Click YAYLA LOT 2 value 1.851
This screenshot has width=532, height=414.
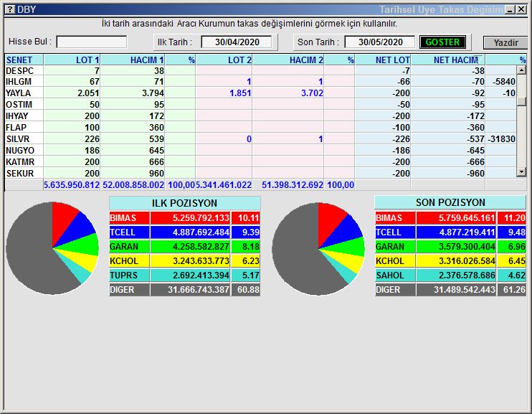240,93
